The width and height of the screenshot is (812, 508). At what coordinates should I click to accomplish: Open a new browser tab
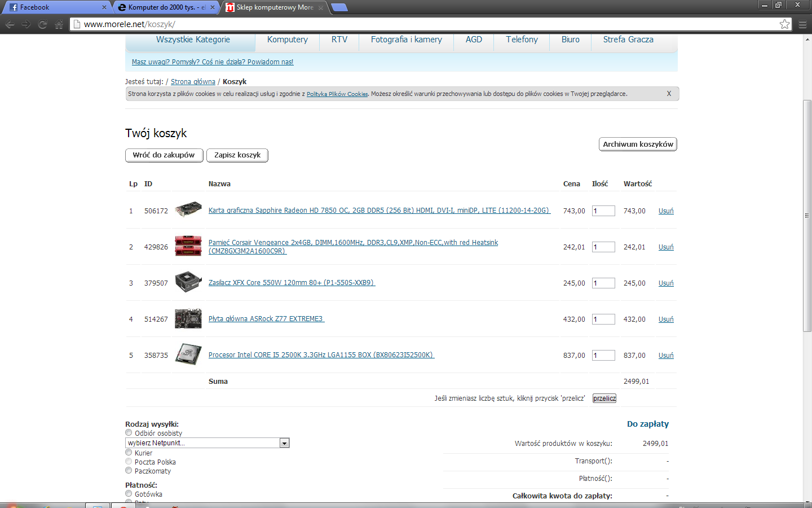(x=339, y=7)
